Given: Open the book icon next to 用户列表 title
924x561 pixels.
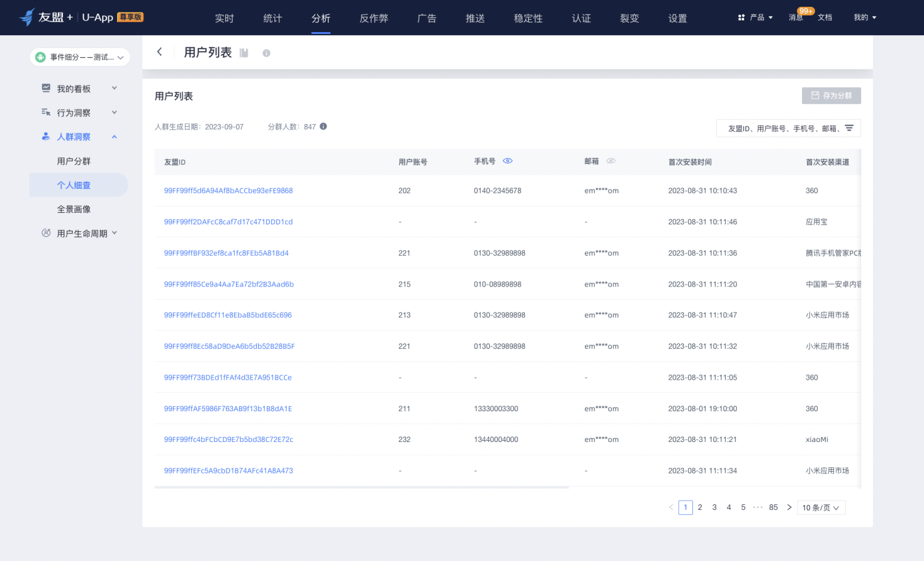Looking at the screenshot, I should click(244, 53).
